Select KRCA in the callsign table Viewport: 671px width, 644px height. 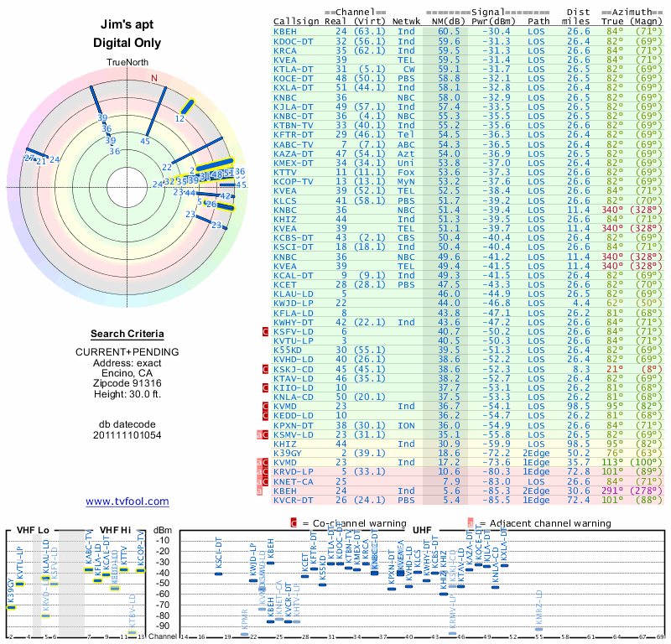point(285,50)
